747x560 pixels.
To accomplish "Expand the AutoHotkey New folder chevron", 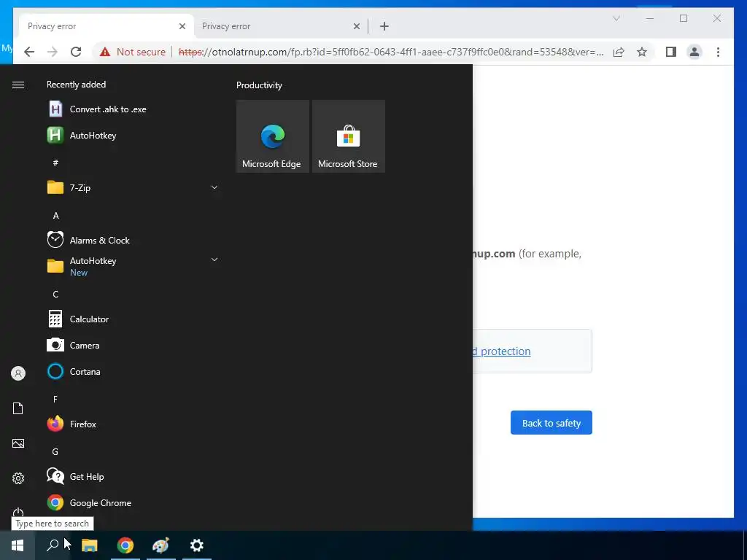I will 214,260.
